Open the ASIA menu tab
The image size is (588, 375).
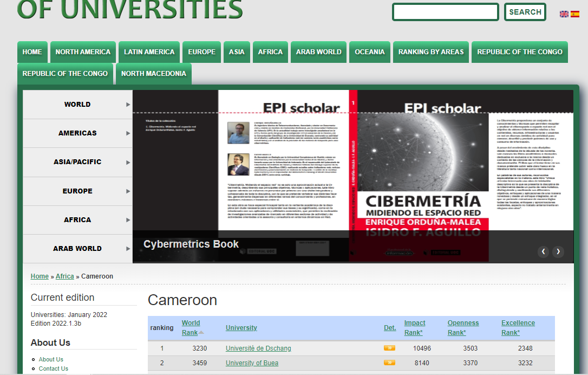(x=237, y=52)
